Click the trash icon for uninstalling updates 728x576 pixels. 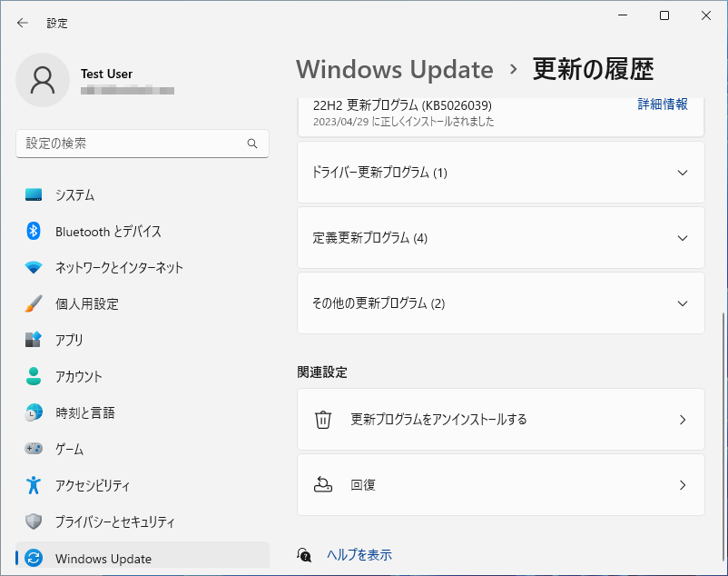click(323, 420)
